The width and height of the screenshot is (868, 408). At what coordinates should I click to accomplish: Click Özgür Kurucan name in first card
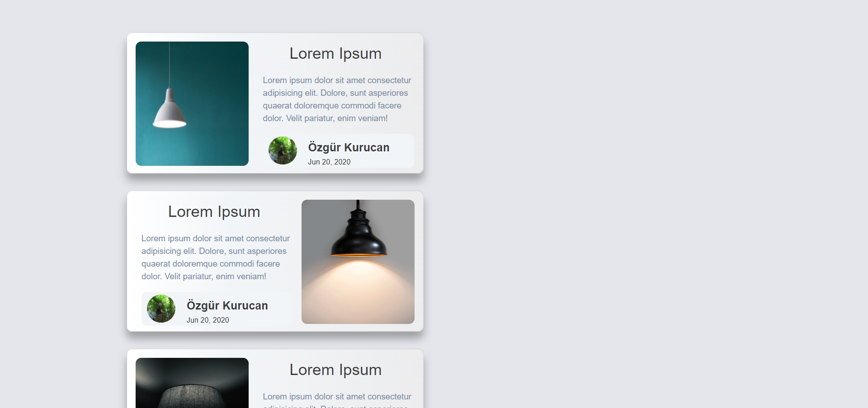[349, 147]
